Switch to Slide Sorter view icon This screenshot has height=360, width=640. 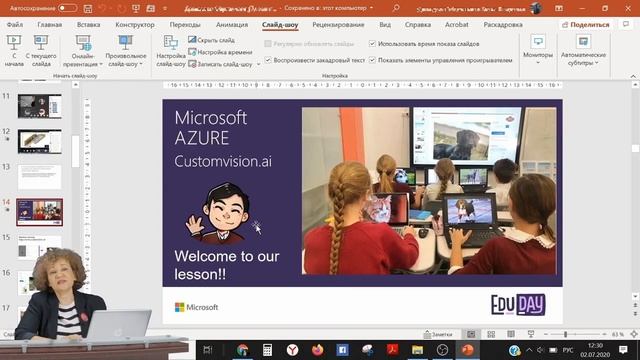491,334
